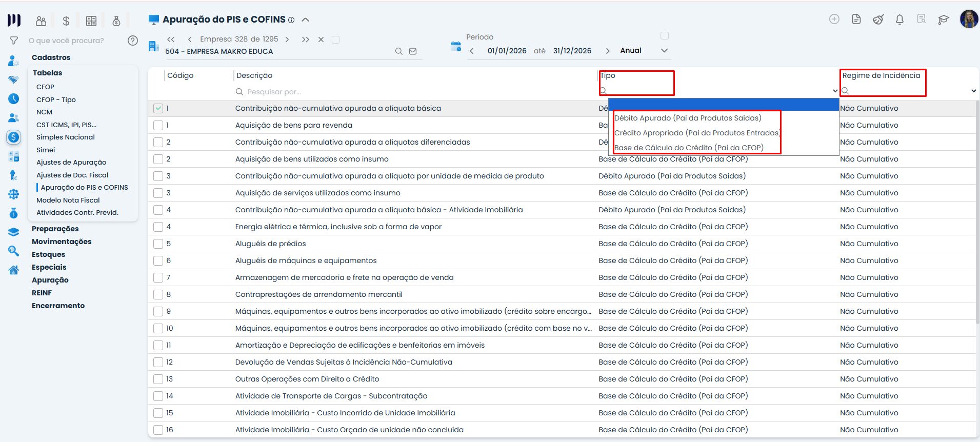Image resolution: width=980 pixels, height=442 pixels.
Task: Click the handshake icon in left sidebar
Action: click(x=14, y=79)
